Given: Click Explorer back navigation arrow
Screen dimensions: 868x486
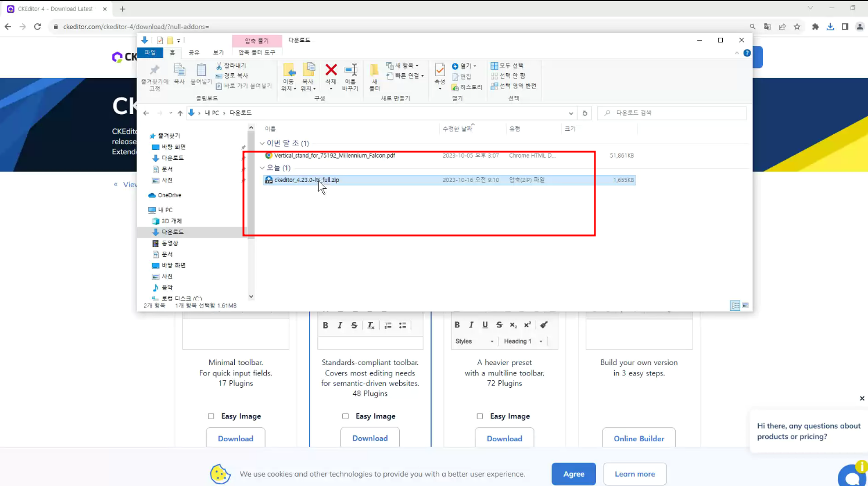Looking at the screenshot, I should click(146, 113).
